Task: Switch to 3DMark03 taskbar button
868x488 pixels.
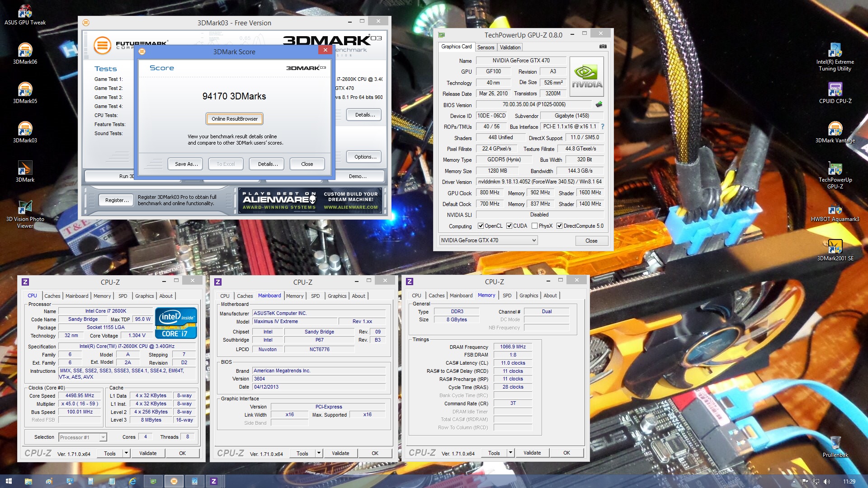Action: coord(174,481)
